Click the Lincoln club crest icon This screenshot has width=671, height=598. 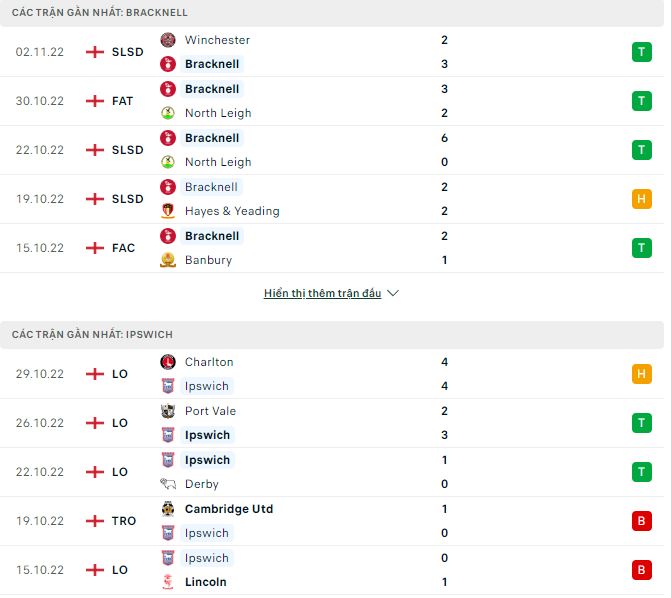168,582
